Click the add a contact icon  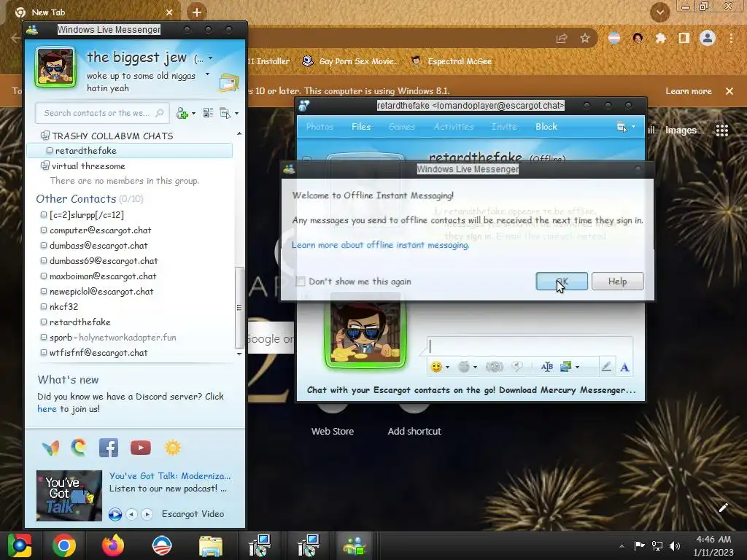[182, 113]
